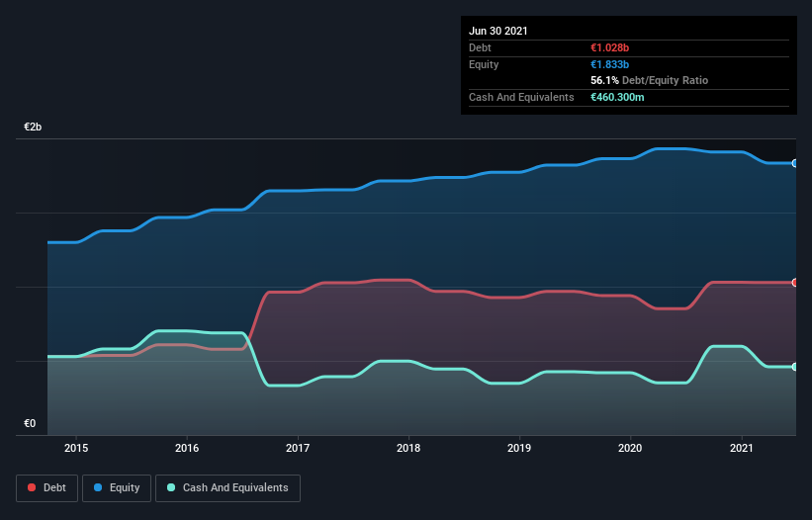This screenshot has height=520, width=812.
Task: Click the 2019 axis label
Action: pos(519,448)
